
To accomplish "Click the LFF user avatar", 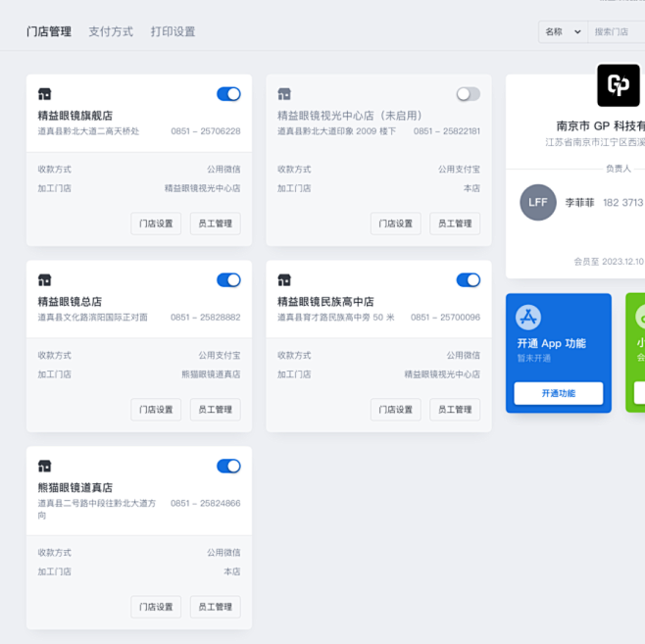I will coord(538,202).
